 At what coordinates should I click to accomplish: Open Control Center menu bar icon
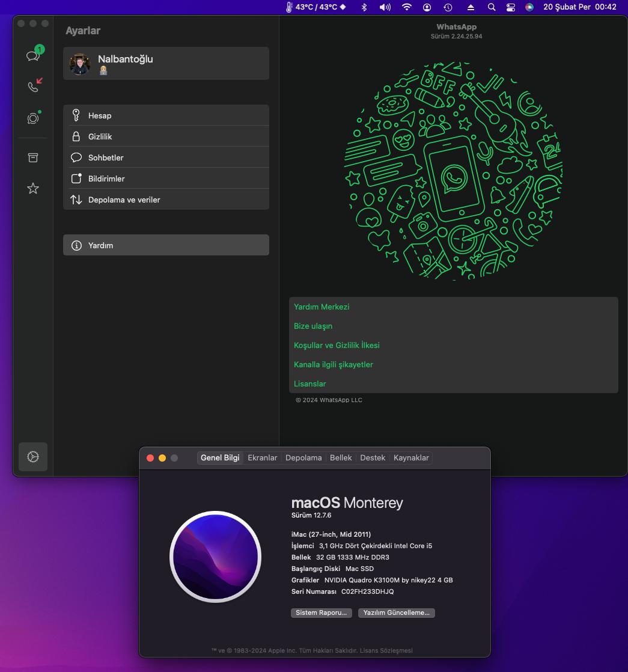point(511,7)
